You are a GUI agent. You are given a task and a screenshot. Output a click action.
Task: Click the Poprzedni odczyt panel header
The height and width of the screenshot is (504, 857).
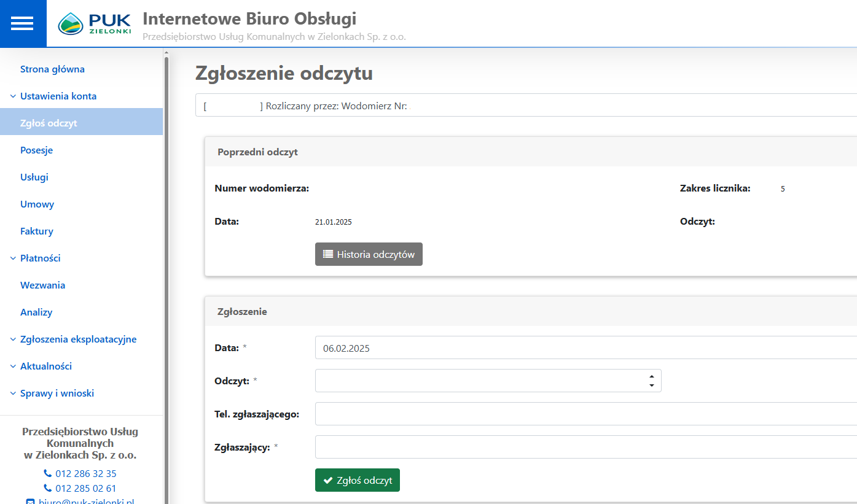tap(531, 152)
